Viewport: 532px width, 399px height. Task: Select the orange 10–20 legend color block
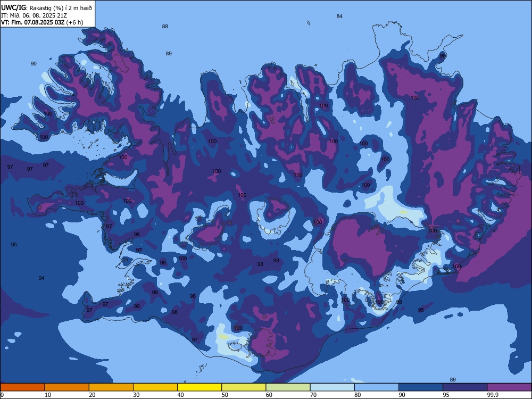tap(67, 387)
